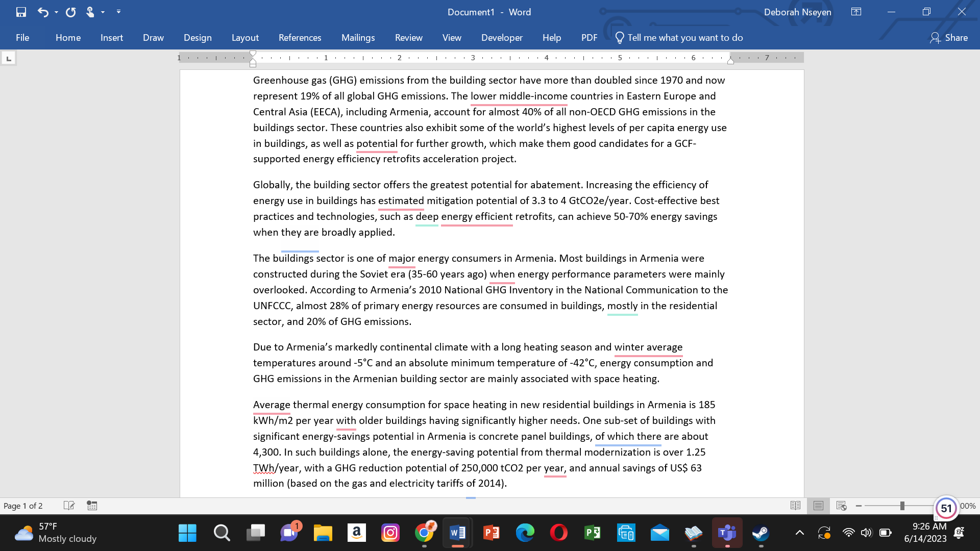Select the tab stop selector on the ruler

tap(8, 58)
